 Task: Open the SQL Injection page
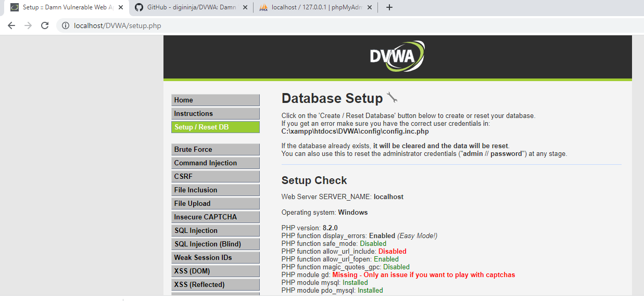coord(216,231)
